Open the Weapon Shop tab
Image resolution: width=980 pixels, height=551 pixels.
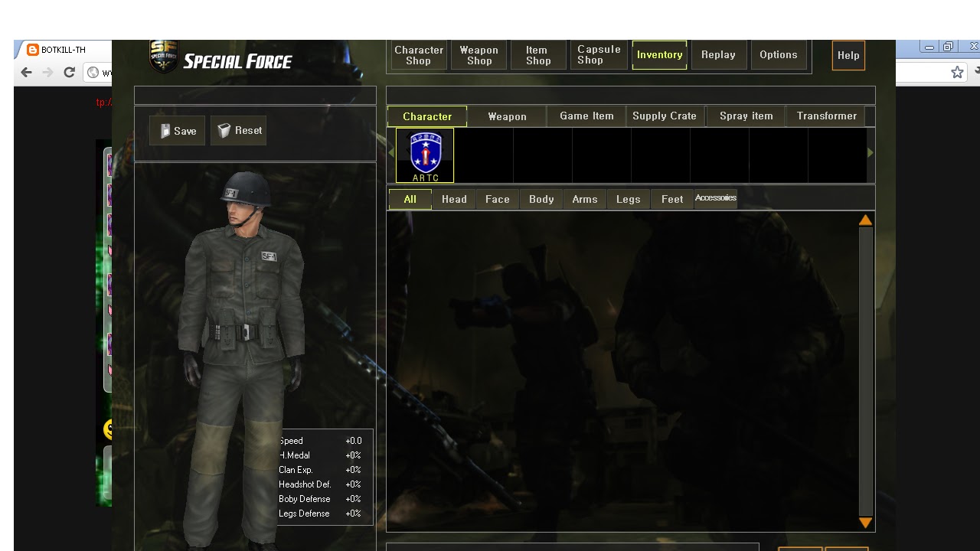click(x=479, y=55)
